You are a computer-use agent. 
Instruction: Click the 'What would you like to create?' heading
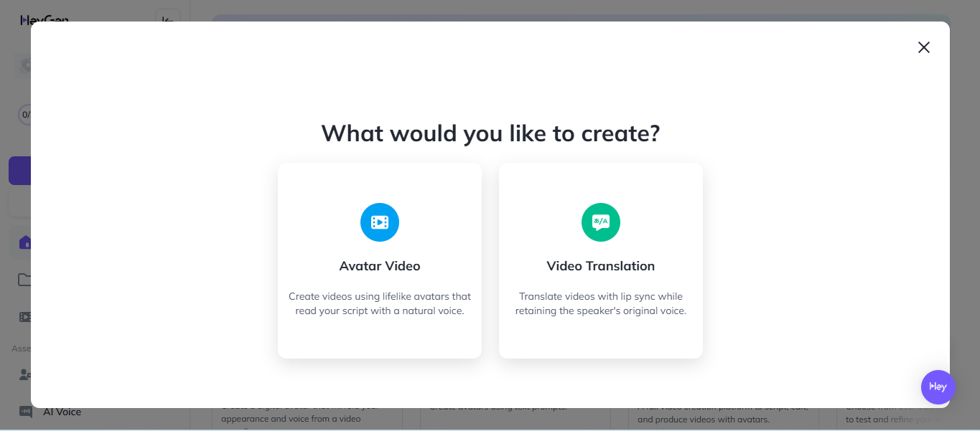coord(490,133)
